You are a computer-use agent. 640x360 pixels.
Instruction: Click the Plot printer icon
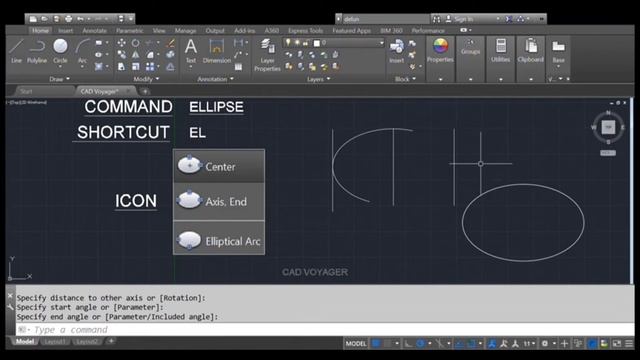69,19
